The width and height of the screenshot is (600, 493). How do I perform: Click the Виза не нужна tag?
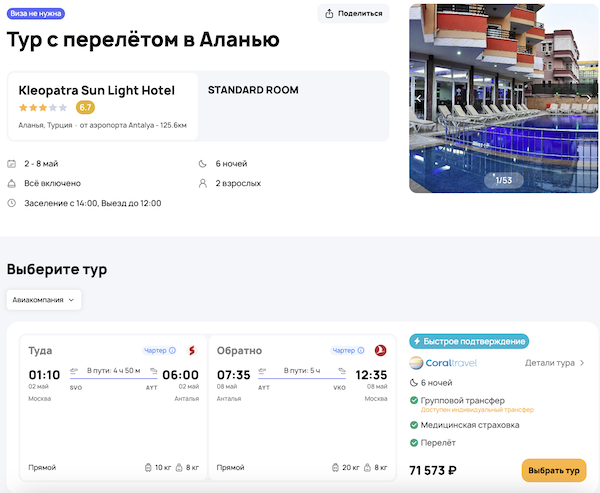point(37,13)
